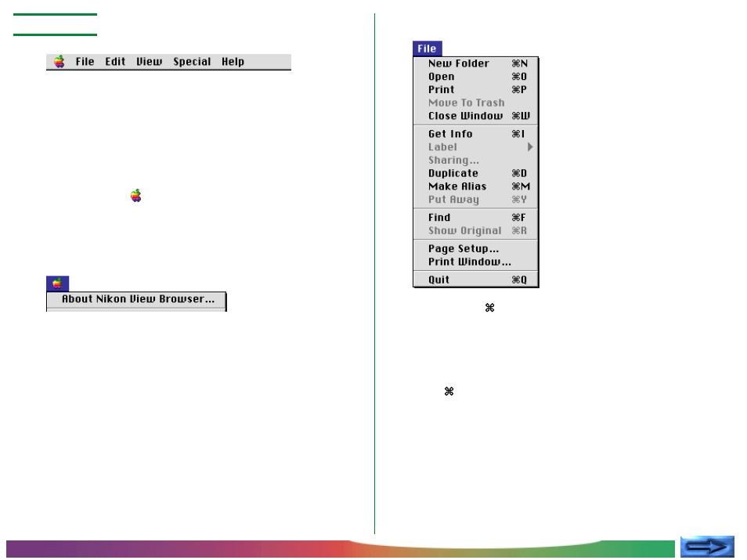Select the Sharing… item

[x=475, y=160]
